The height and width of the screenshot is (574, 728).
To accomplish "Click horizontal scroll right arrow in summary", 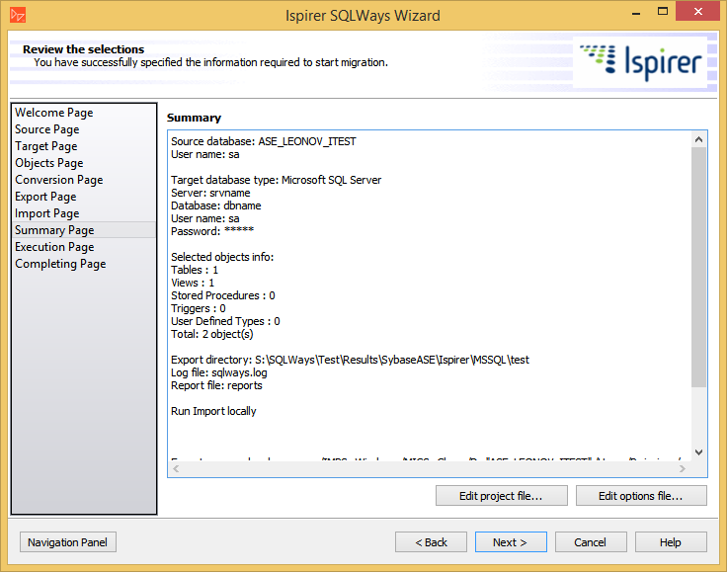I will (x=682, y=469).
